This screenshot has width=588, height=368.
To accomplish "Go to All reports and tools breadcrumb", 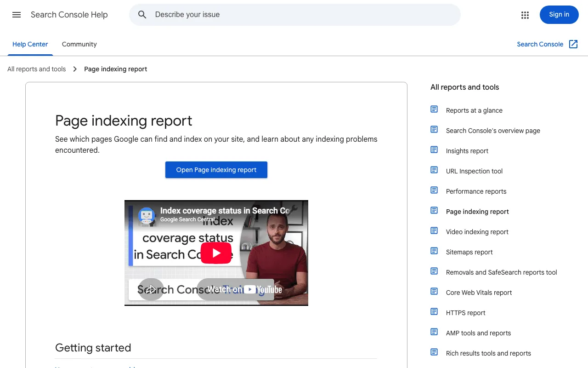I will pyautogui.click(x=37, y=69).
